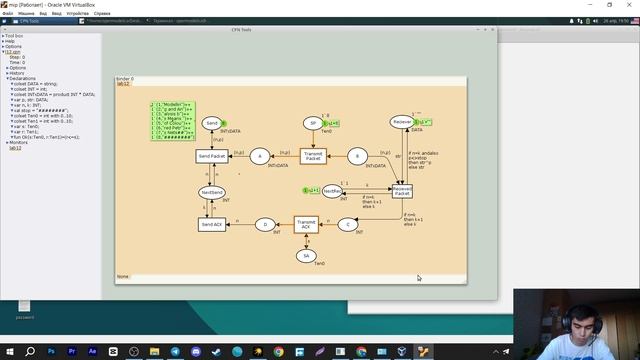Viewport: 640px width, 360px height.
Task: Open Steam from the taskbar
Action: tap(216, 351)
